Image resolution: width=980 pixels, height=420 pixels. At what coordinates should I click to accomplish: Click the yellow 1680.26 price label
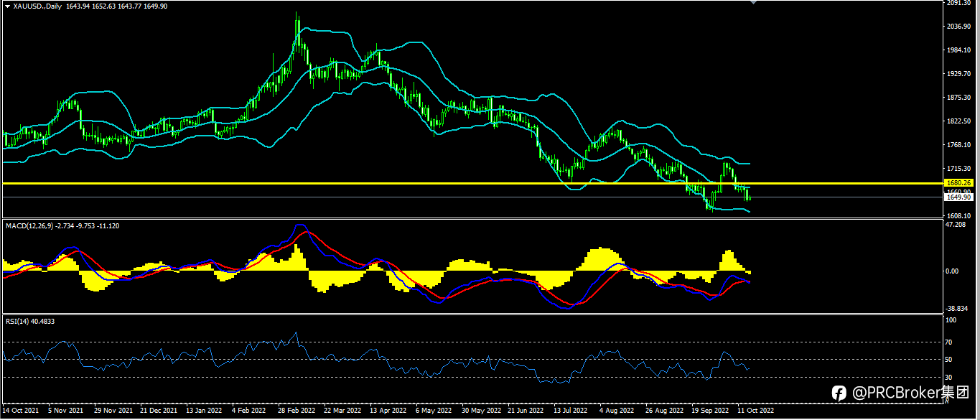tap(958, 183)
